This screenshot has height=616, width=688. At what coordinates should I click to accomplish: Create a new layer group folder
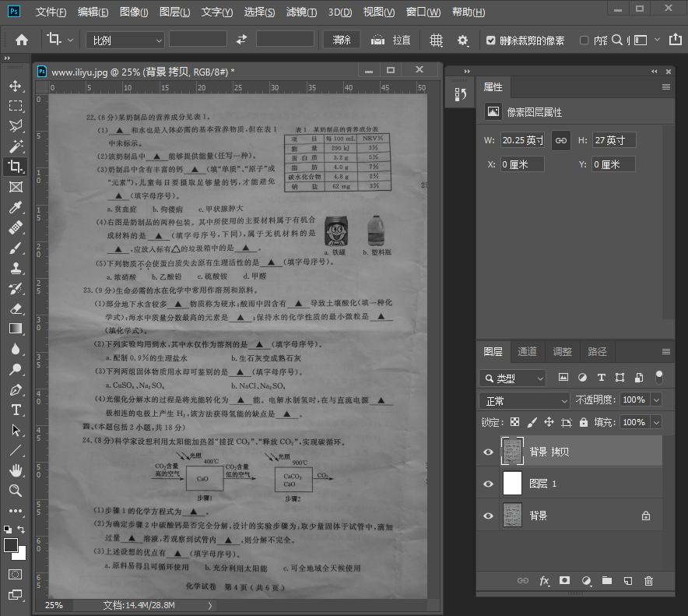click(x=607, y=580)
